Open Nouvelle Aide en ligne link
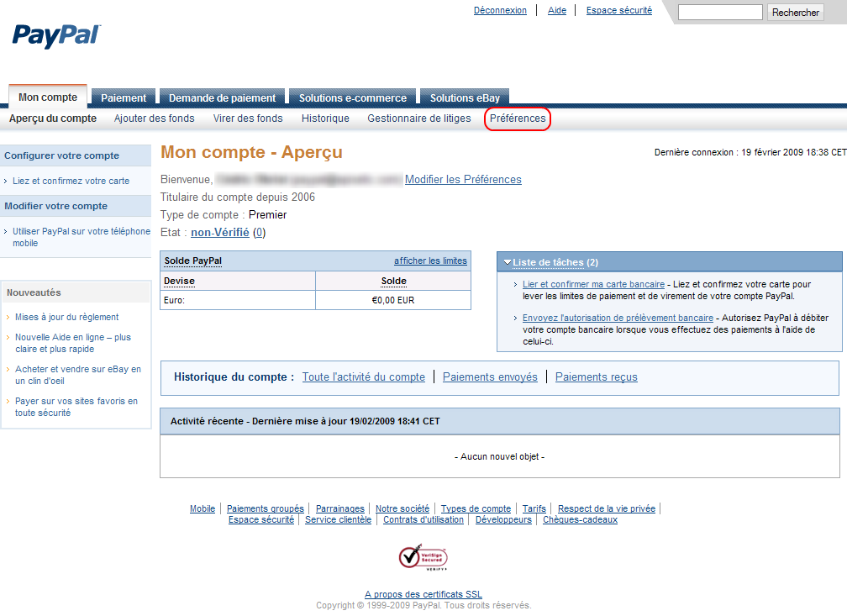This screenshot has height=616, width=847. click(x=73, y=343)
